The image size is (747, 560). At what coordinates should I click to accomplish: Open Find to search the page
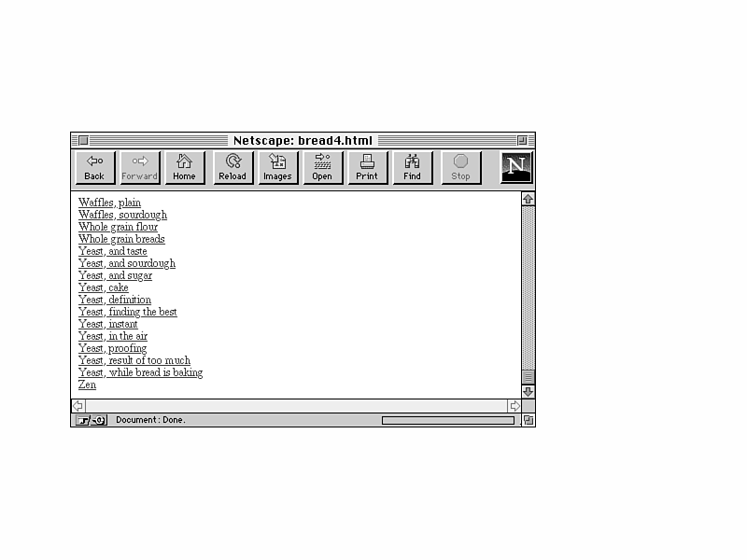412,168
